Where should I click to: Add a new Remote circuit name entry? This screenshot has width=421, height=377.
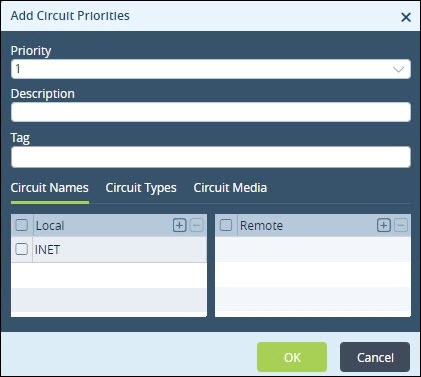coord(384,226)
